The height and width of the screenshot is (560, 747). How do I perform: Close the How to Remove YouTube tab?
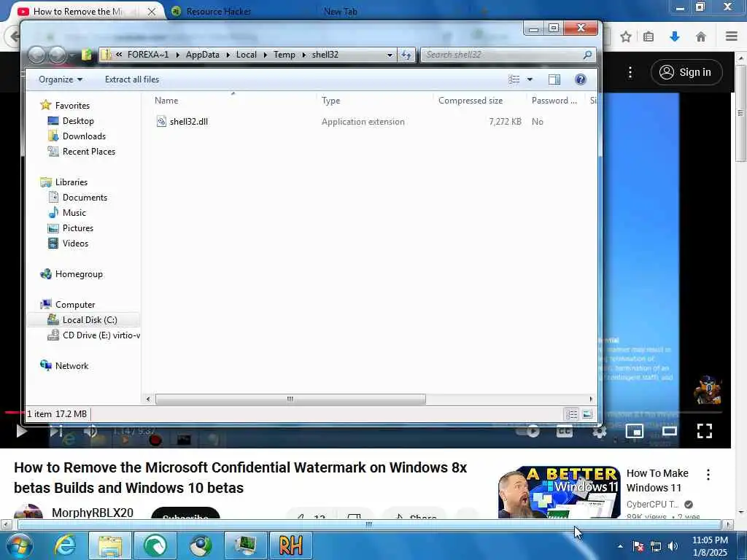tap(152, 12)
